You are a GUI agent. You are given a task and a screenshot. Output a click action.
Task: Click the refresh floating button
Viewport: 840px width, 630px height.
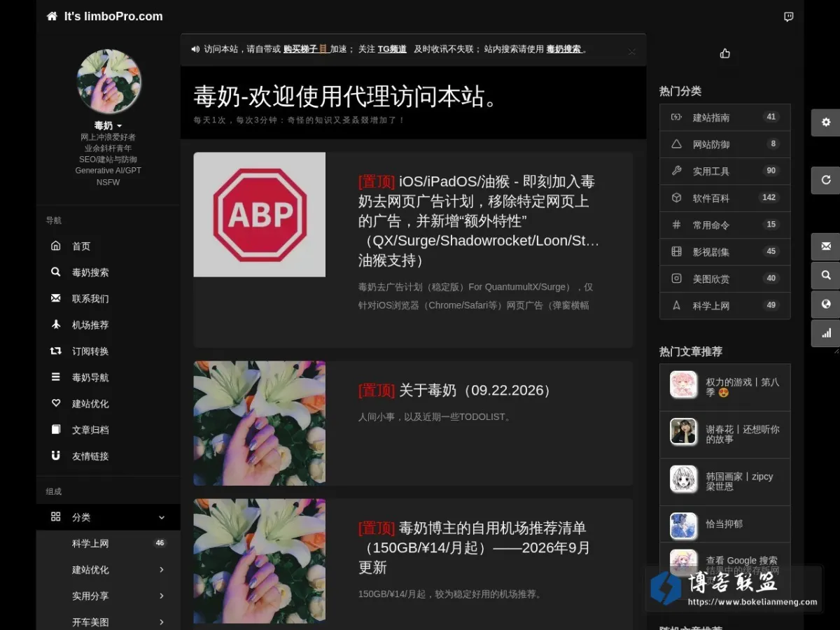coord(826,180)
